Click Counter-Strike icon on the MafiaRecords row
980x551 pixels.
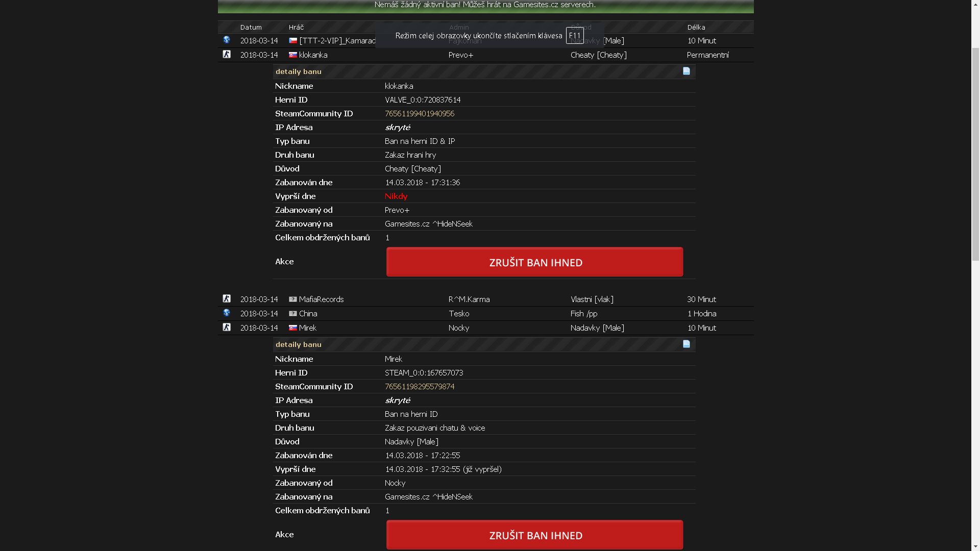click(x=227, y=298)
